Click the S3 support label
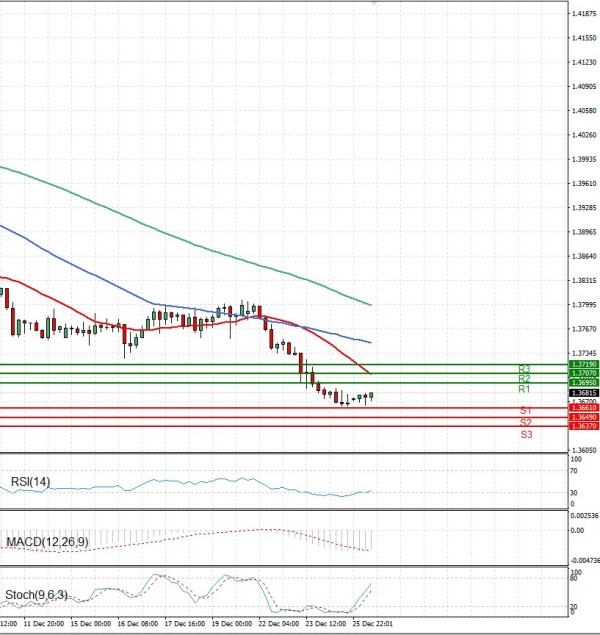The width and height of the screenshot is (600, 635). [525, 435]
